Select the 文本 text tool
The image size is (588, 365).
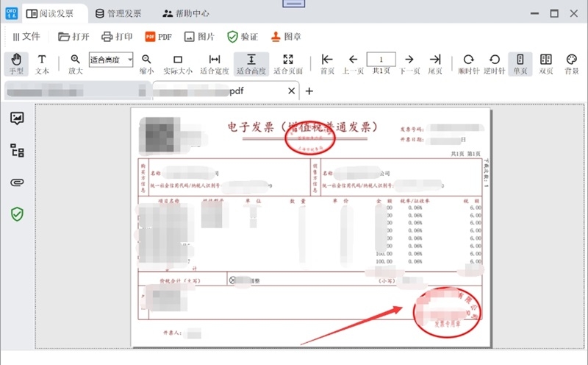click(42, 64)
